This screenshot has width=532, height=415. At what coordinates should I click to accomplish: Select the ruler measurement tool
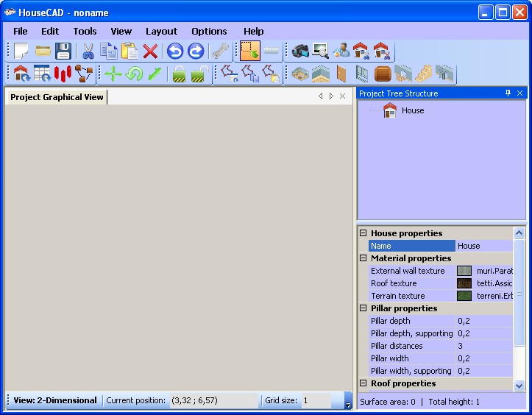click(271, 51)
